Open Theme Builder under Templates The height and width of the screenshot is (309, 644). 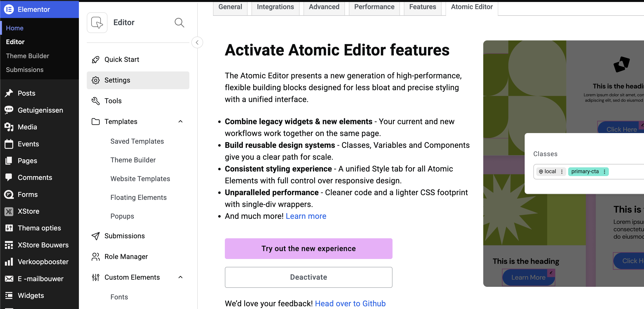click(133, 160)
